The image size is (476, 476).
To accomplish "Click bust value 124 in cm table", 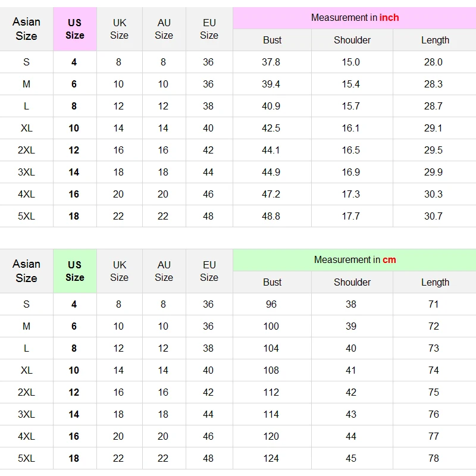I will tap(271, 458).
